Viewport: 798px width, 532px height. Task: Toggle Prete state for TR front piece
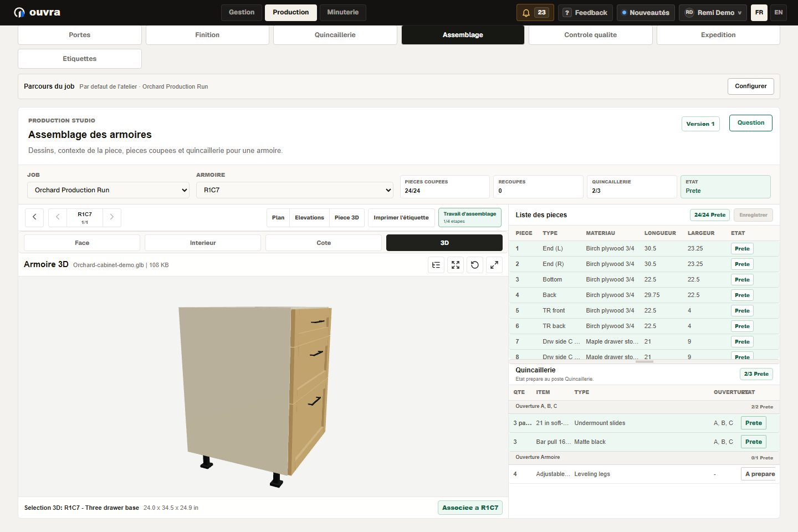[x=742, y=311]
